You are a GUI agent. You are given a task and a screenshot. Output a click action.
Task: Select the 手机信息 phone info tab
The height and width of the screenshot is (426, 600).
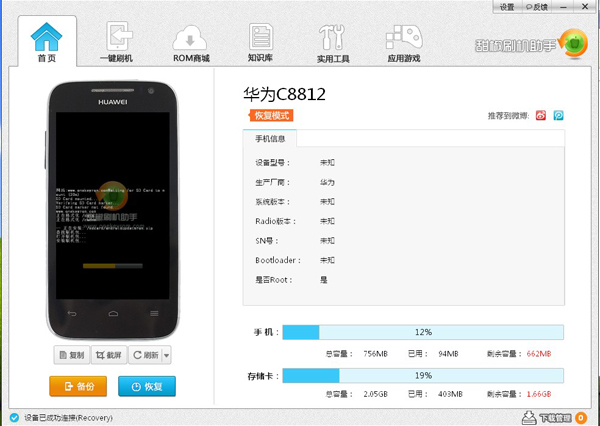(x=270, y=139)
